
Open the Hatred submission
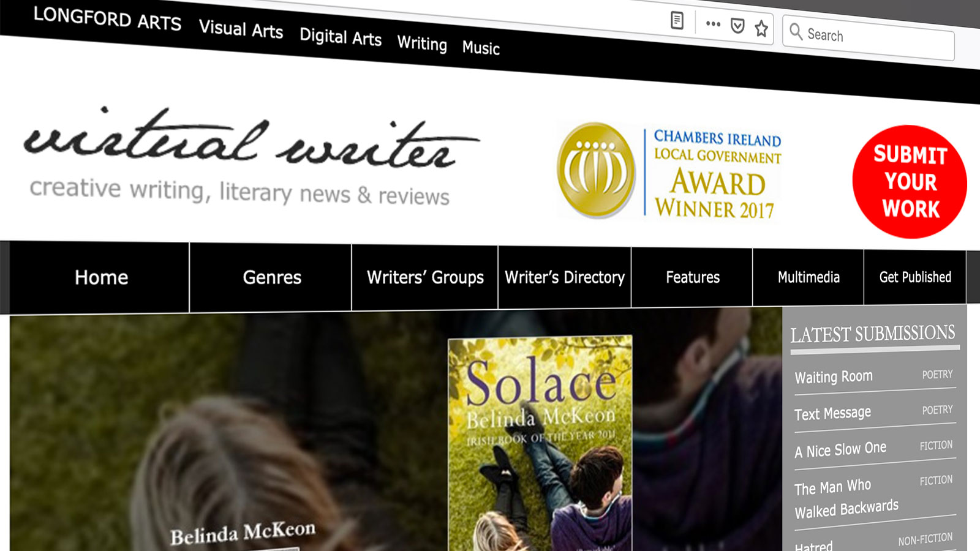[813, 545]
